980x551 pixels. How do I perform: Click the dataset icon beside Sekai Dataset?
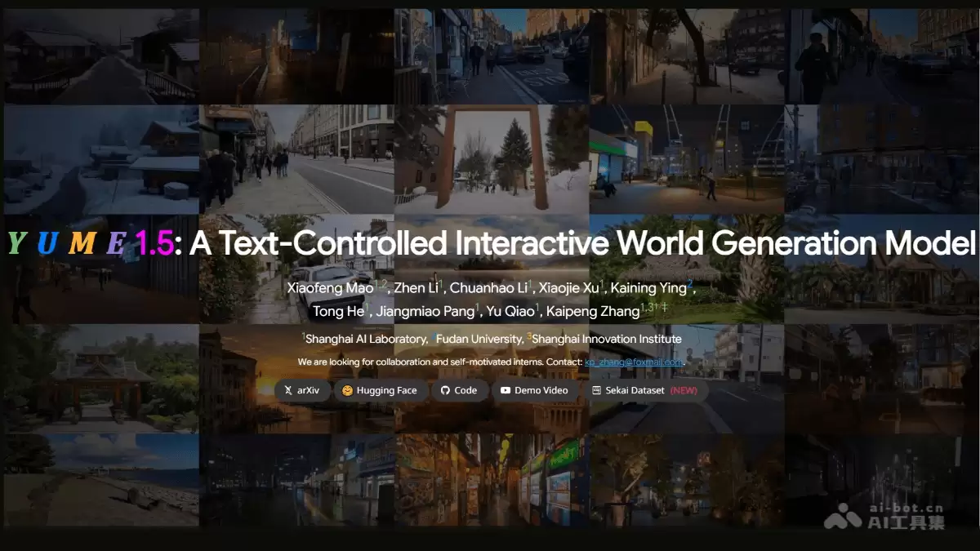[x=596, y=391]
